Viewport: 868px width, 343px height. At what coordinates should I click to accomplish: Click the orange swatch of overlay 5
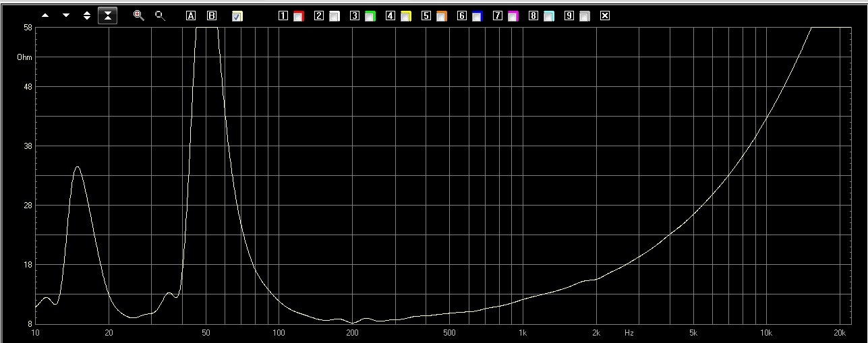coord(442,16)
